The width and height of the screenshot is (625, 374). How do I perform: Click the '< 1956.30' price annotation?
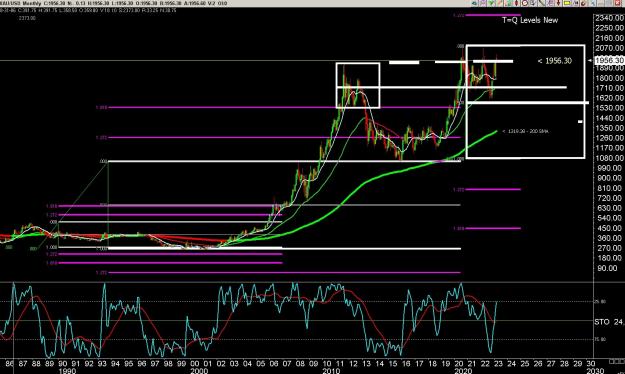pos(554,61)
